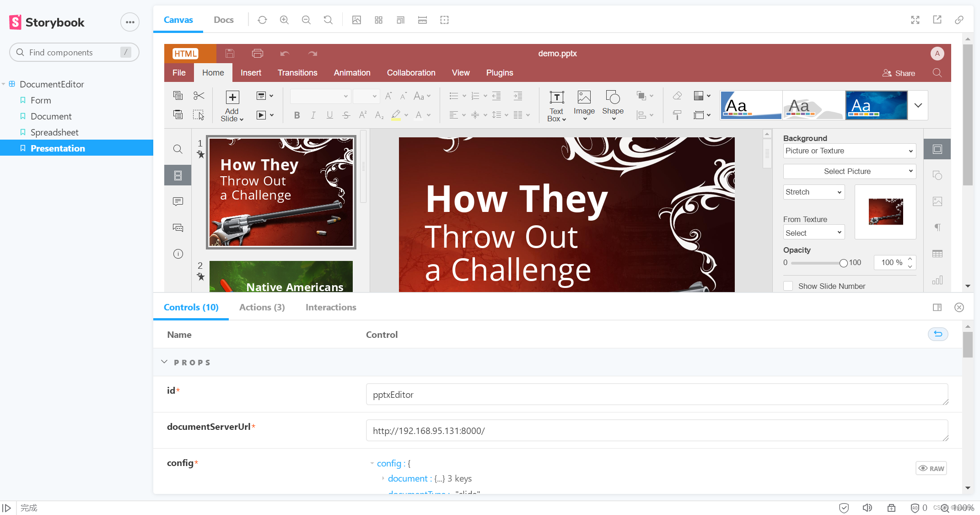Screen dimensions: 980x515
Task: Click the Share button
Action: [x=899, y=73]
